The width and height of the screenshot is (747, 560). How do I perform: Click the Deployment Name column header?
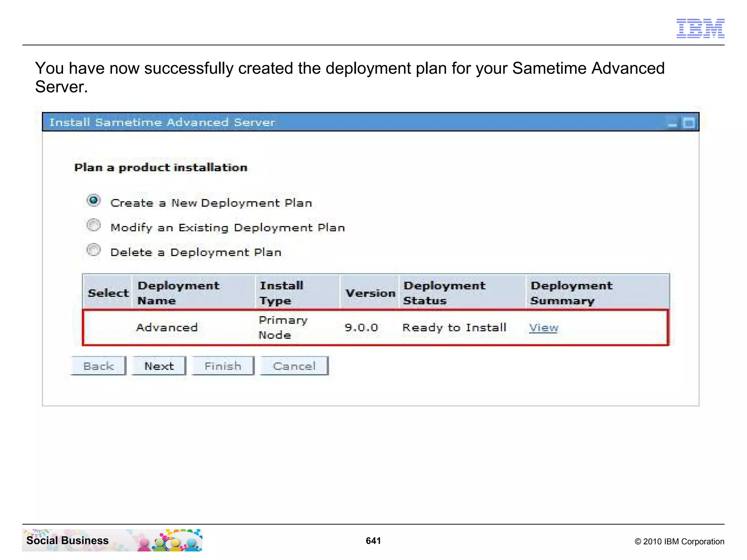pyautogui.click(x=194, y=292)
